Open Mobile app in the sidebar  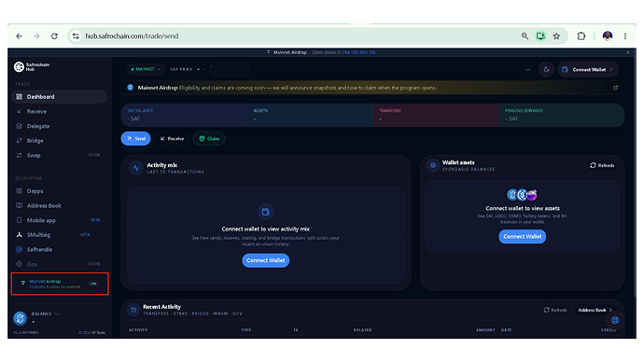pyautogui.click(x=59, y=220)
